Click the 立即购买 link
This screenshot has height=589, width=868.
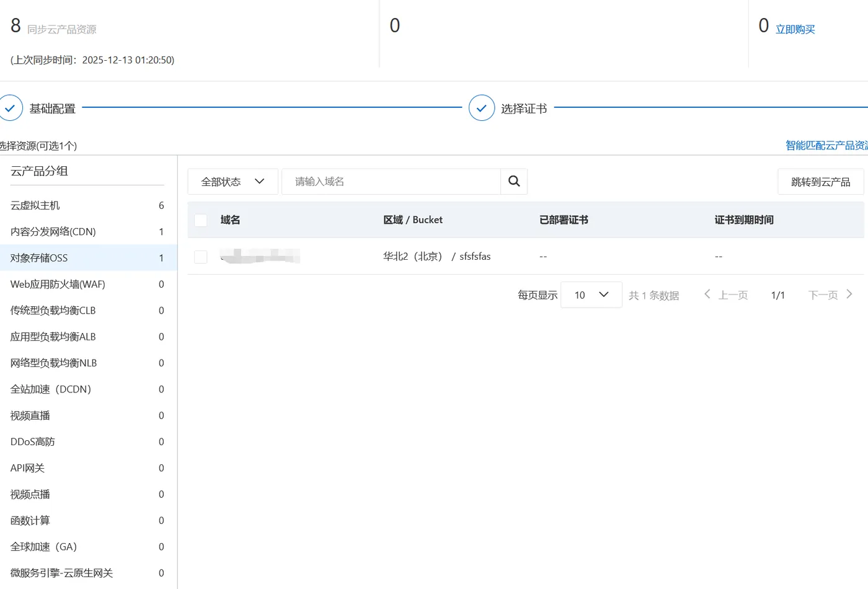coord(795,29)
